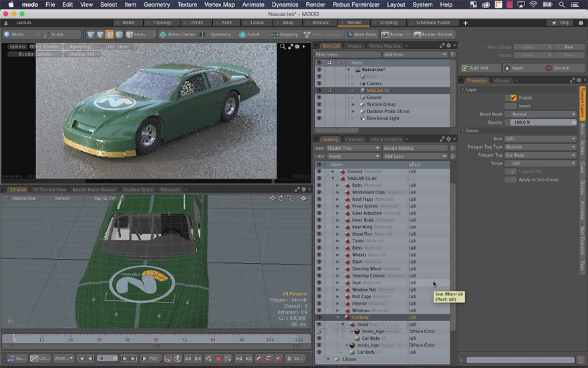
Task: Toggle Symmetry in the toolbar
Action: click(x=216, y=35)
